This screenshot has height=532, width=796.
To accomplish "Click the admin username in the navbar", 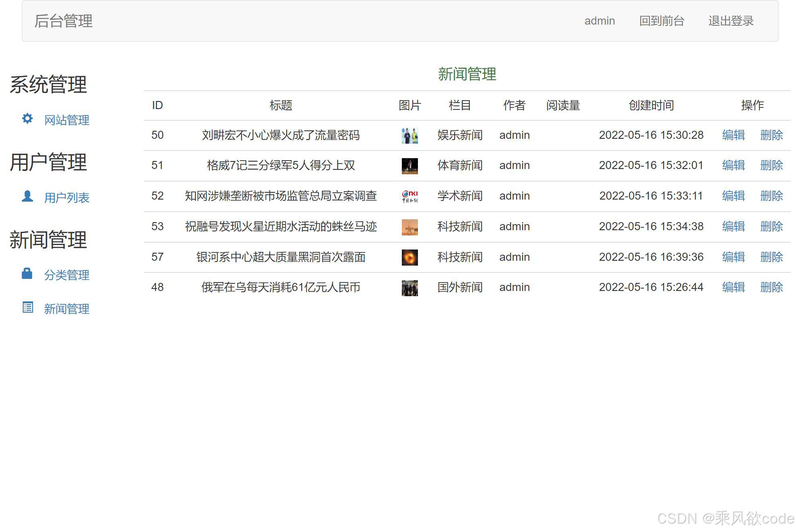I will click(x=600, y=21).
